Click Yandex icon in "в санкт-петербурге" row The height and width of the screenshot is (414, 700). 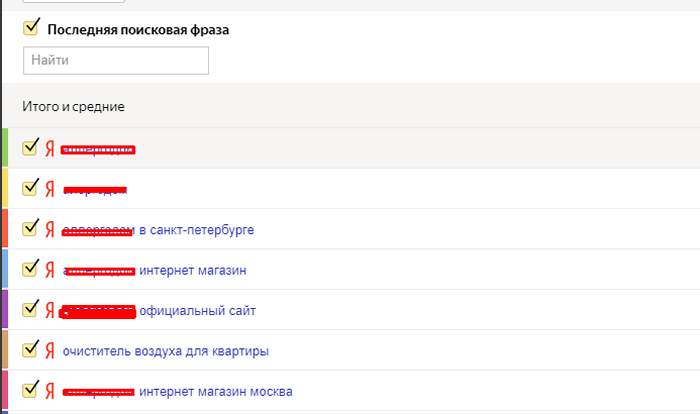(x=48, y=229)
